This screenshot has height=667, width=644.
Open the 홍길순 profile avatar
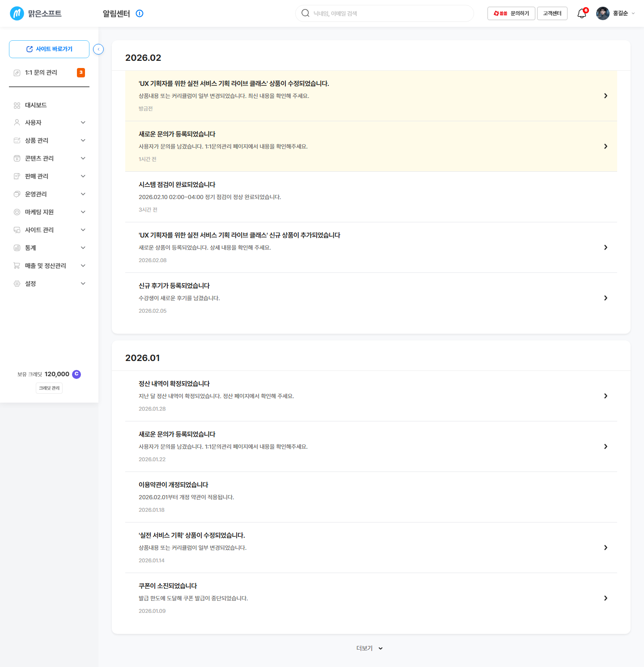603,13
